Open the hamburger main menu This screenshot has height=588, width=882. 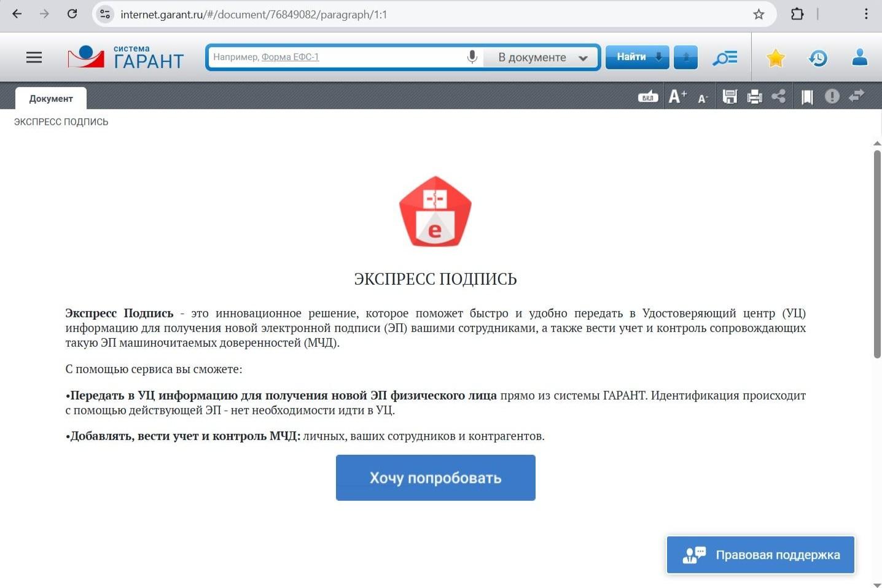tap(34, 58)
